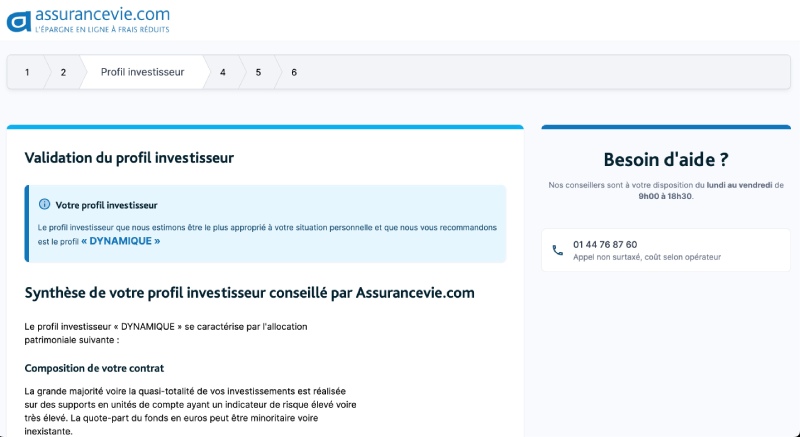Click Appel non surtaxé, coût selon opérateur text
The width and height of the screenshot is (800, 437).
647,257
